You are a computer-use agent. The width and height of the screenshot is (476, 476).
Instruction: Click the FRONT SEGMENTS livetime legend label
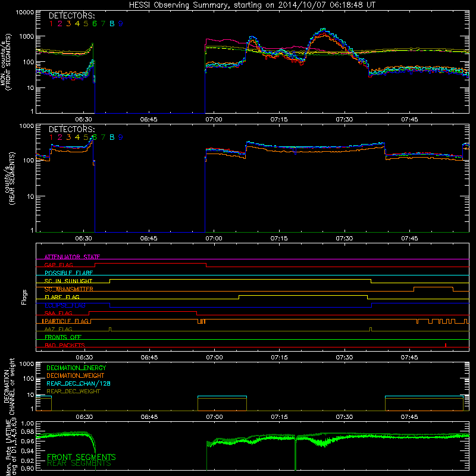pyautogui.click(x=82, y=457)
